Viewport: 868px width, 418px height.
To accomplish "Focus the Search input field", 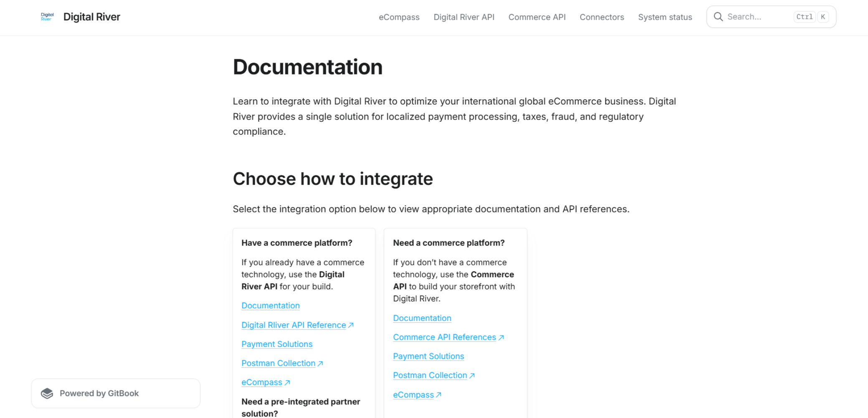I will (771, 17).
